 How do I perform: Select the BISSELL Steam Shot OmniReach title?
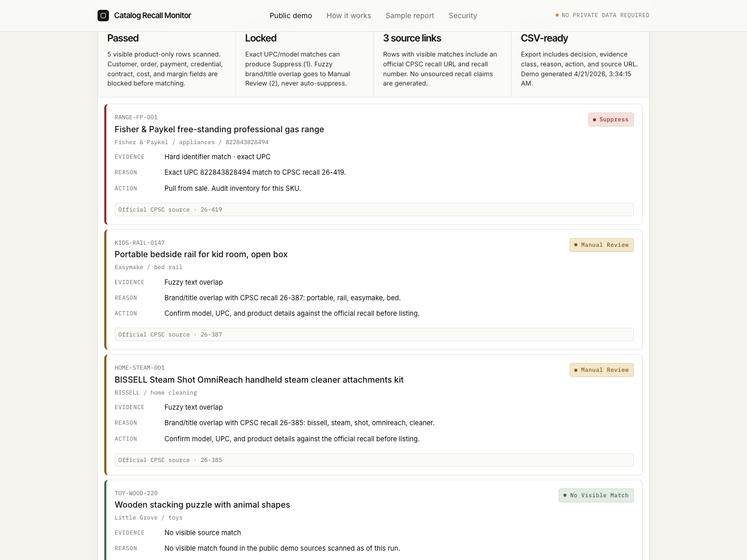[259, 380]
